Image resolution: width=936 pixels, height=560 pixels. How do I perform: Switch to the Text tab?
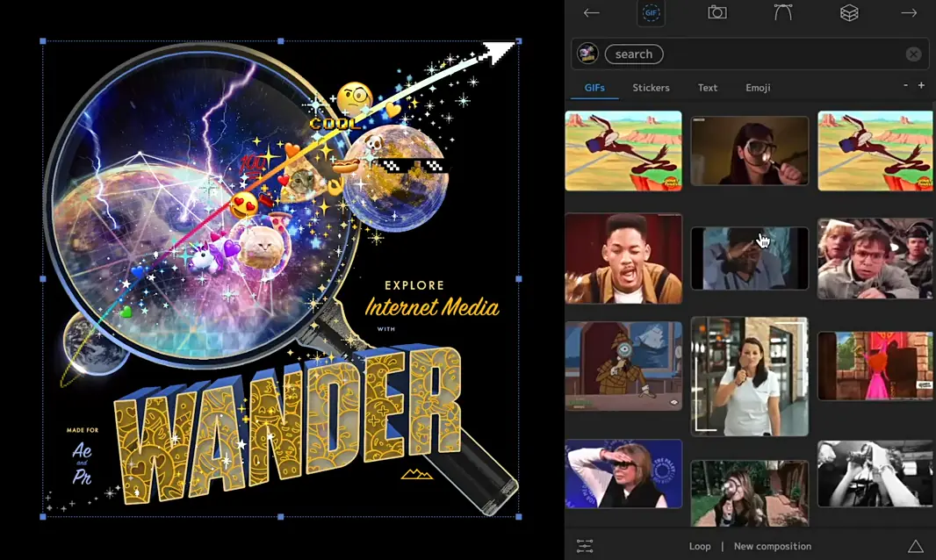point(708,88)
